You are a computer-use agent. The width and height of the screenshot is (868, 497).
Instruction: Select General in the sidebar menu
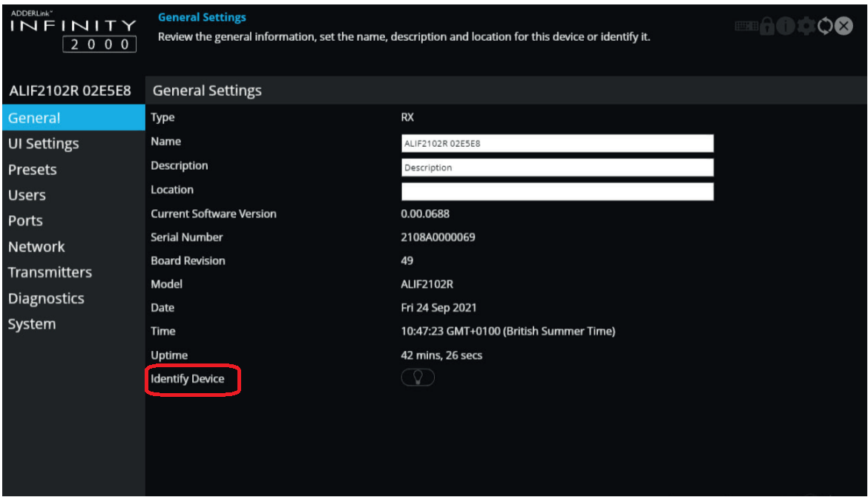click(73, 118)
